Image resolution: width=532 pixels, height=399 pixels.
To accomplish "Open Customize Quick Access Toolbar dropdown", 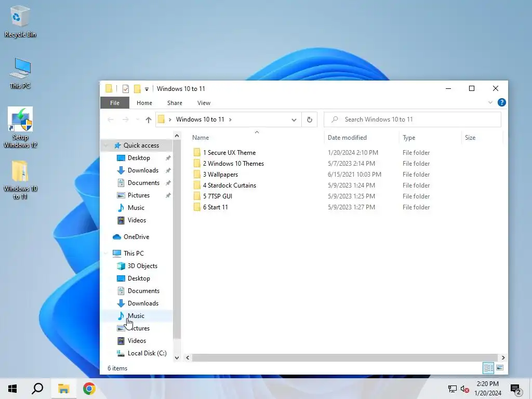I will [x=147, y=89].
